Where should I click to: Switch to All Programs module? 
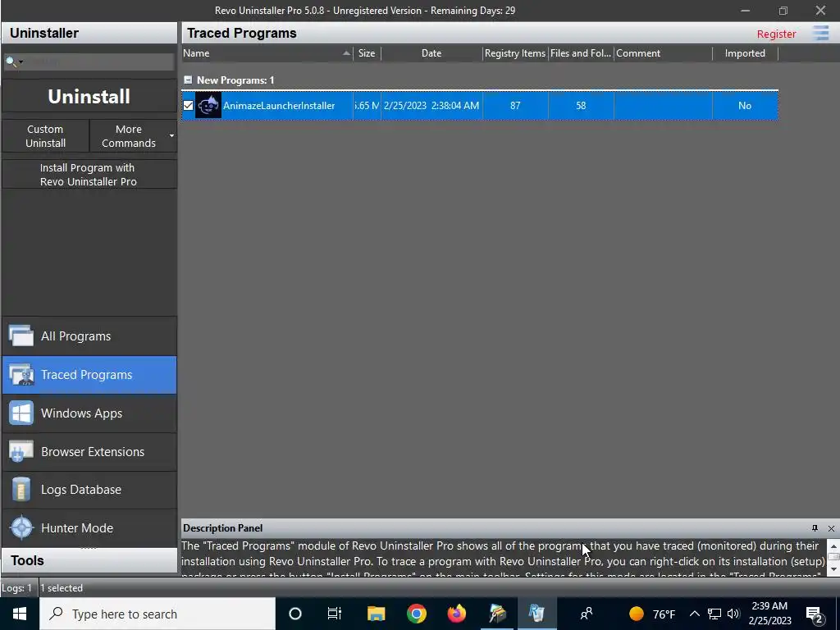tap(89, 336)
